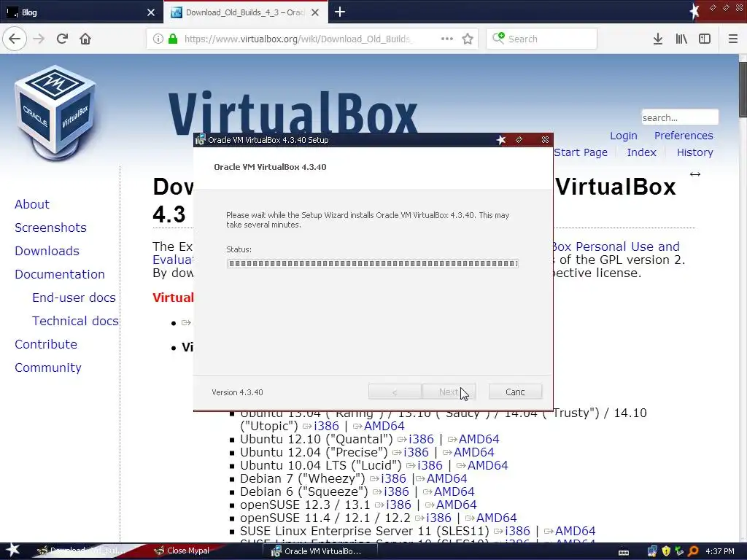The height and width of the screenshot is (560, 747).
Task: Open Technical docs in sidebar
Action: (x=75, y=321)
